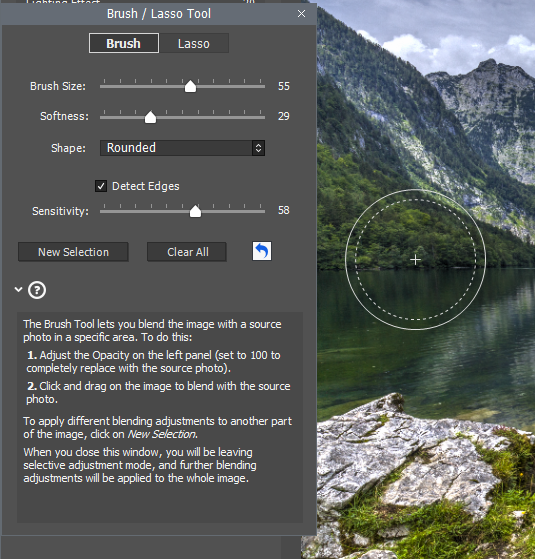Click the Detect Edges label text
The width and height of the screenshot is (535, 559).
pos(146,186)
